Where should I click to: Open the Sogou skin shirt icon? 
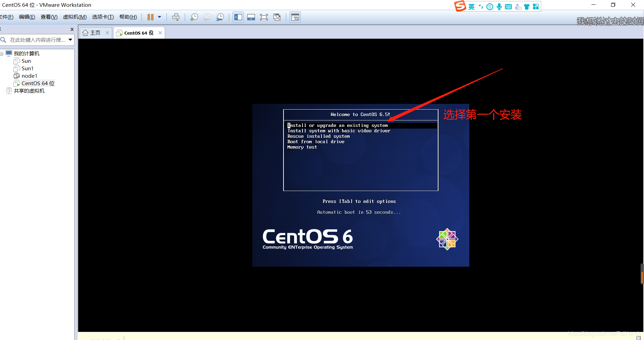[x=527, y=7]
